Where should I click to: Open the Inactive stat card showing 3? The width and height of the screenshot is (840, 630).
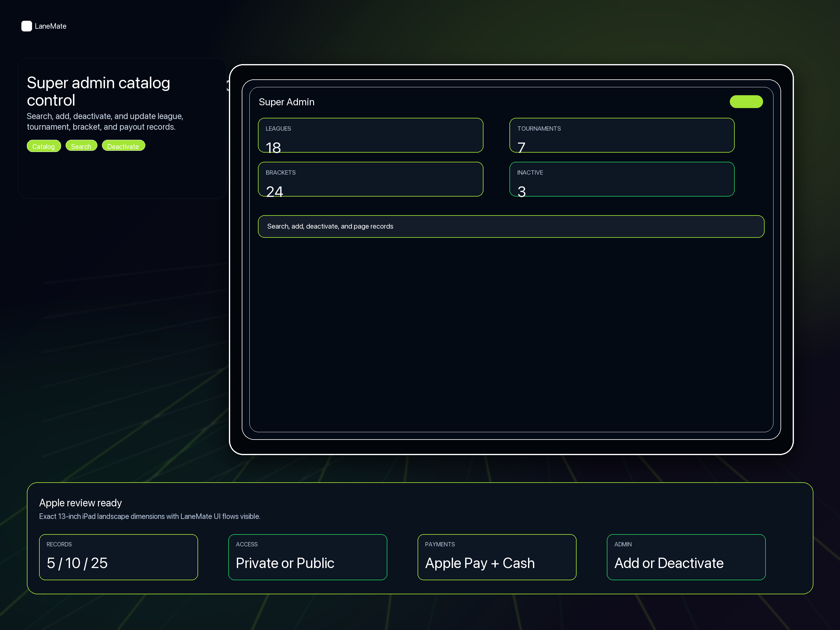coord(622,179)
